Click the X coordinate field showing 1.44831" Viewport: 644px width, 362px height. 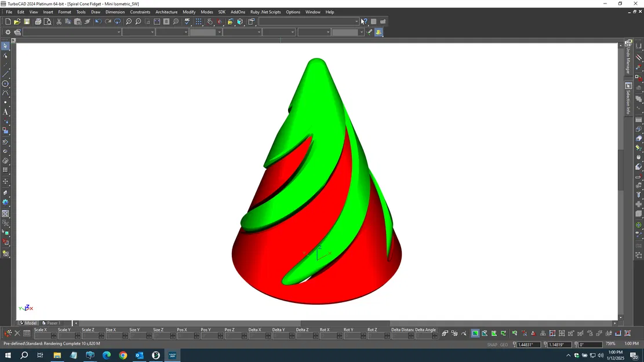pos(528,345)
